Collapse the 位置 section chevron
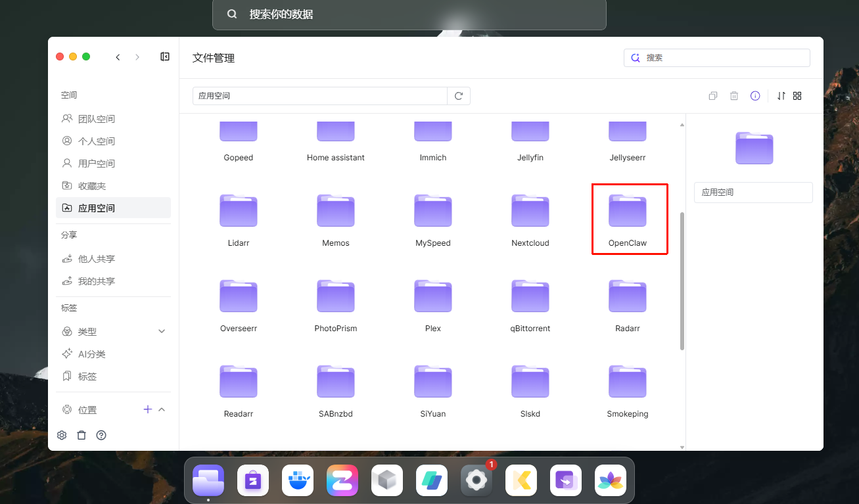859x504 pixels. [162, 409]
